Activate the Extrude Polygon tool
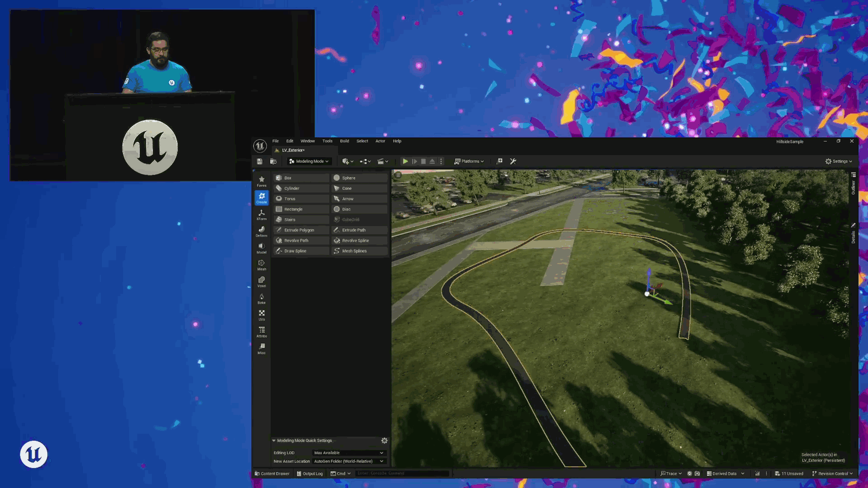This screenshot has height=488, width=868. pos(301,230)
